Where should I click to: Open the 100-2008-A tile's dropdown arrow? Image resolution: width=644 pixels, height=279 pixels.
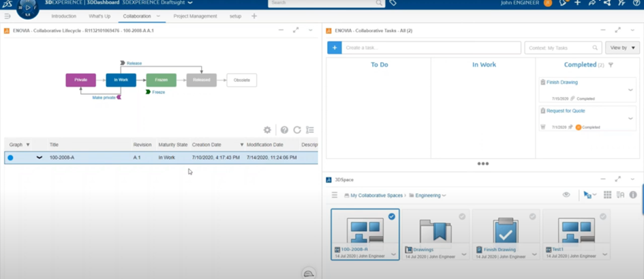coord(393,254)
